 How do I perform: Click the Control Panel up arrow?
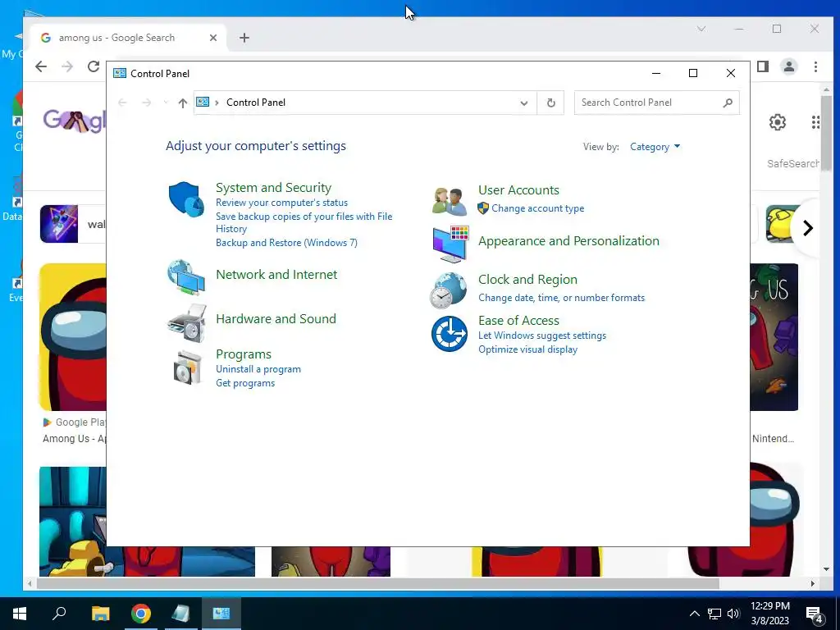pos(183,103)
